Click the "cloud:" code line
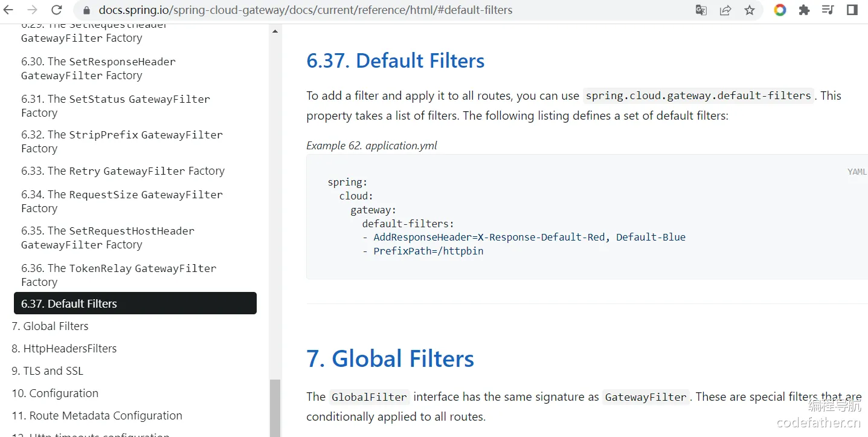This screenshot has width=868, height=437. click(x=356, y=196)
